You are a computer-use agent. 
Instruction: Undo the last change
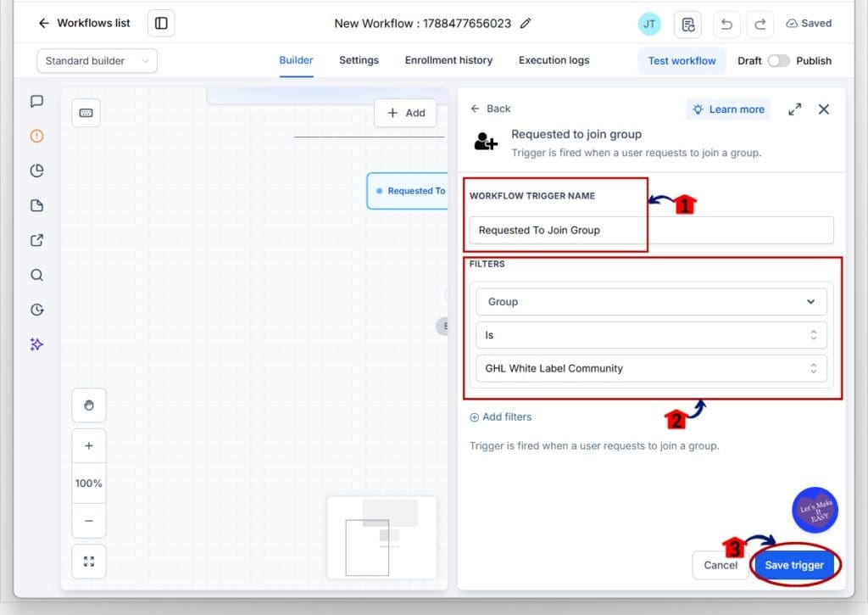click(726, 25)
